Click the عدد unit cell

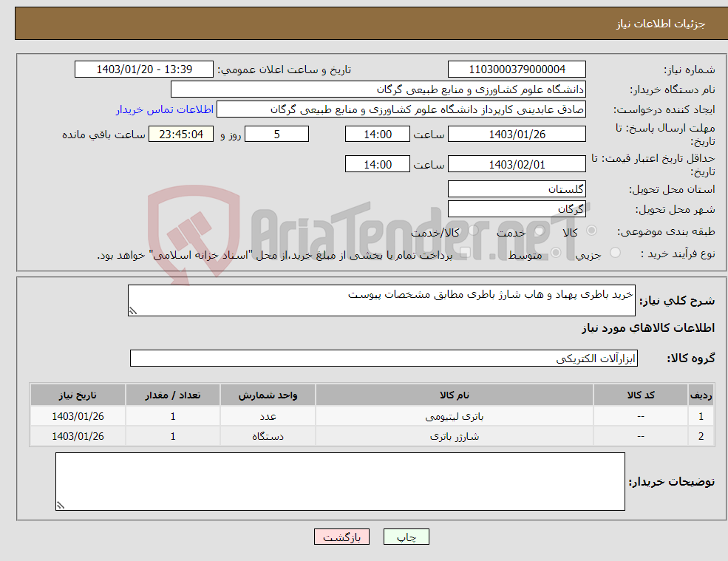tap(268, 417)
